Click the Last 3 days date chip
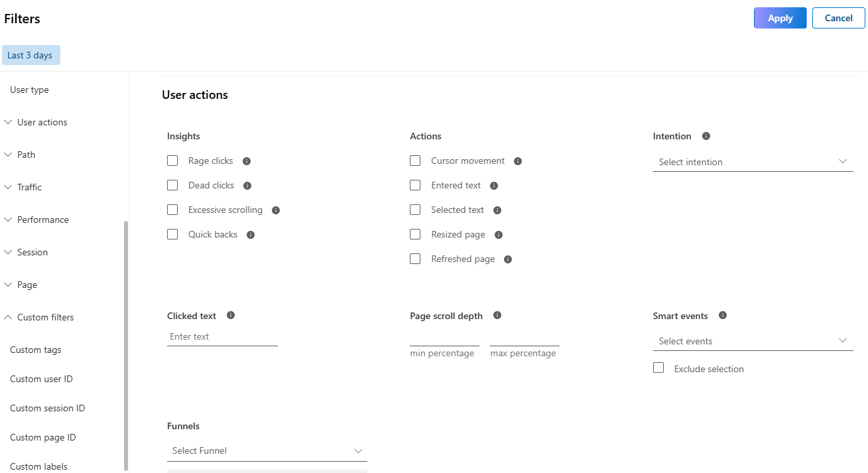Viewport: 868px width, 473px height. [x=31, y=55]
